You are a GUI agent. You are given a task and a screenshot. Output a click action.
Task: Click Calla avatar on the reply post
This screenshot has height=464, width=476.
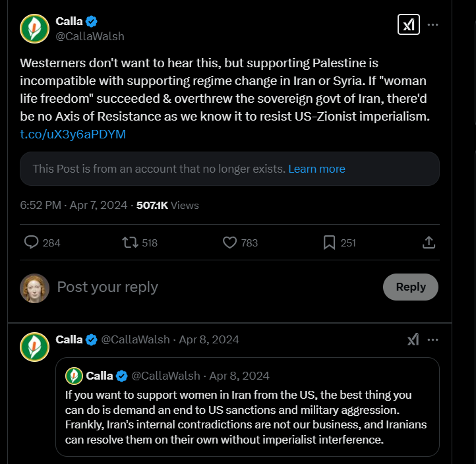pos(34,347)
